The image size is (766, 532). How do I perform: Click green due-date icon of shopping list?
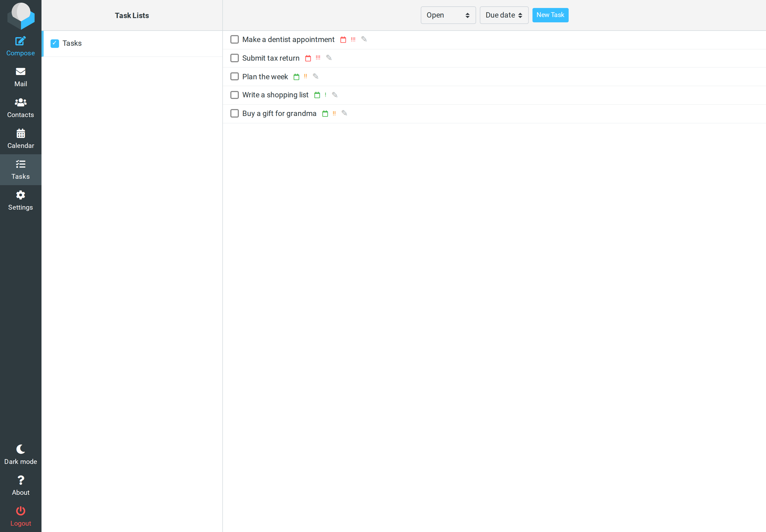click(317, 95)
